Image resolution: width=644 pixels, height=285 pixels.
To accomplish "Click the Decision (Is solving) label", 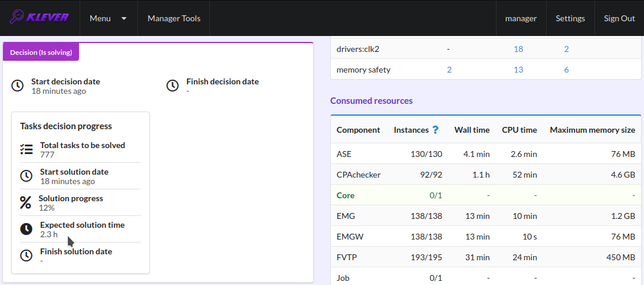I will [41, 53].
